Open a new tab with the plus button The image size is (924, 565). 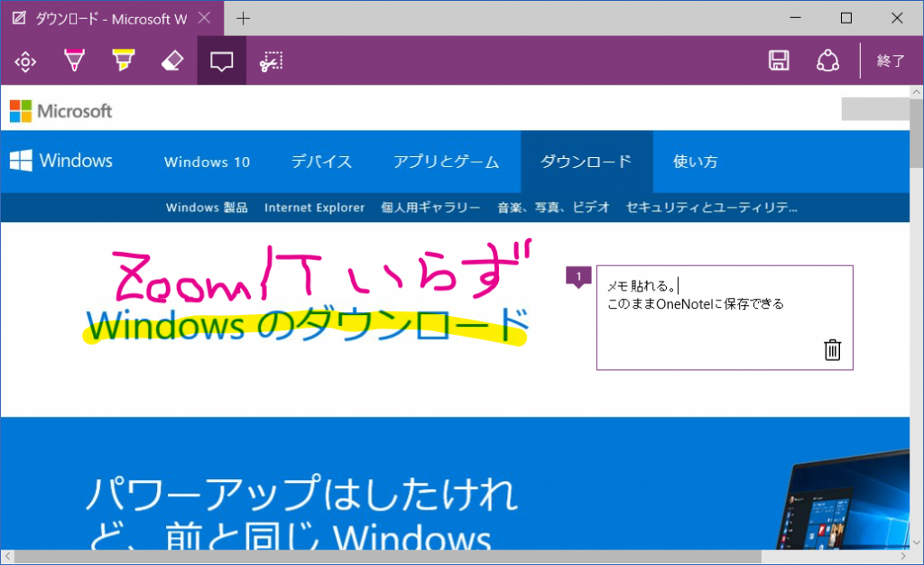pos(243,19)
